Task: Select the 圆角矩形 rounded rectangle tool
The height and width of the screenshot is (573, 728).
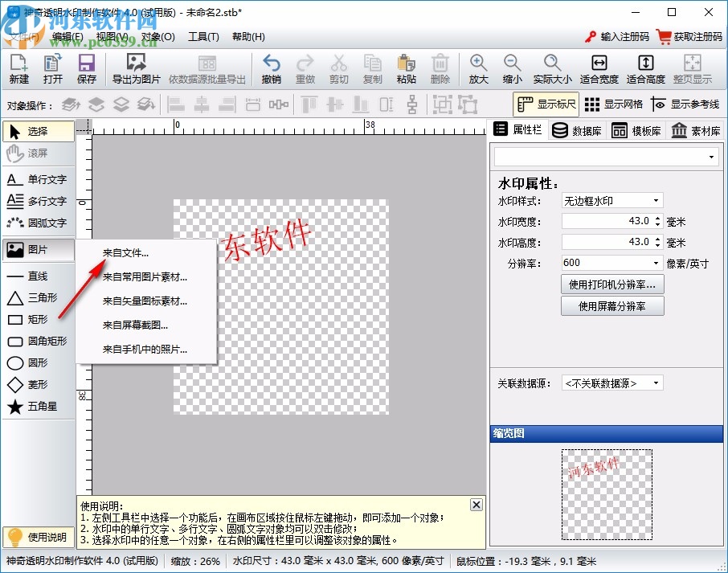Action: click(x=38, y=342)
